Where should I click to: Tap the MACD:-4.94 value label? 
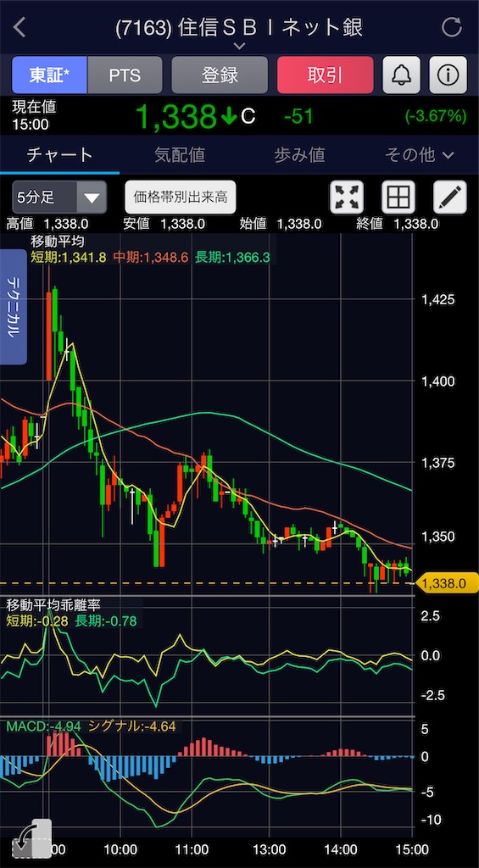(x=44, y=726)
